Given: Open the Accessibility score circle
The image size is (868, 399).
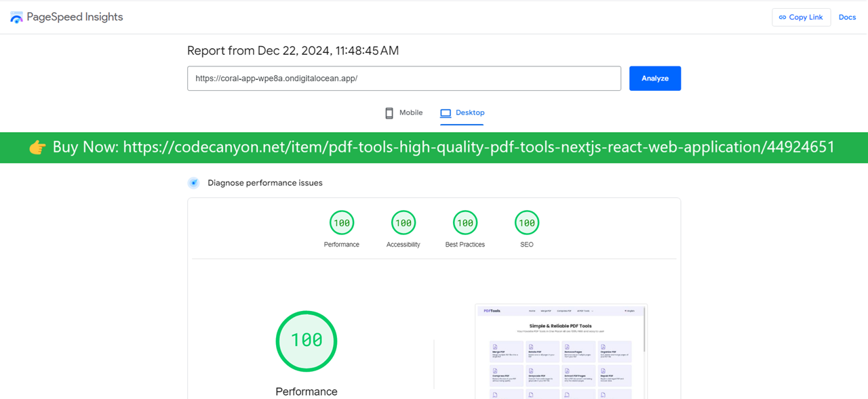Looking at the screenshot, I should 403,222.
